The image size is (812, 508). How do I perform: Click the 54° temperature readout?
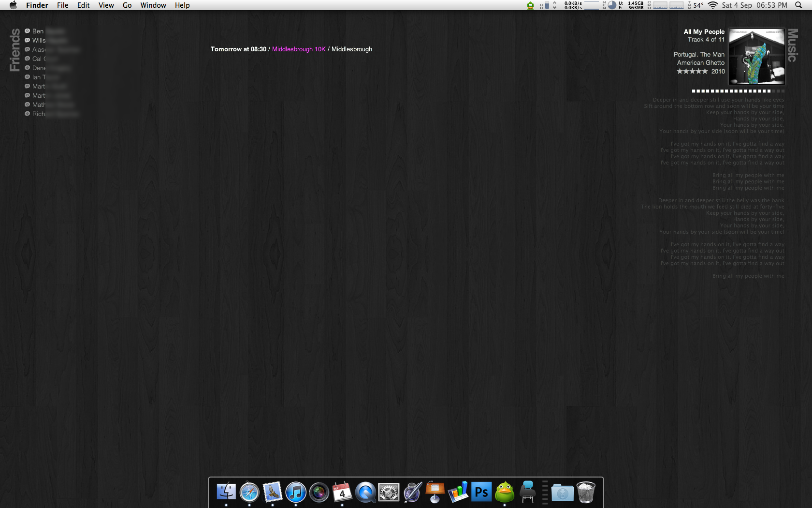pos(698,5)
